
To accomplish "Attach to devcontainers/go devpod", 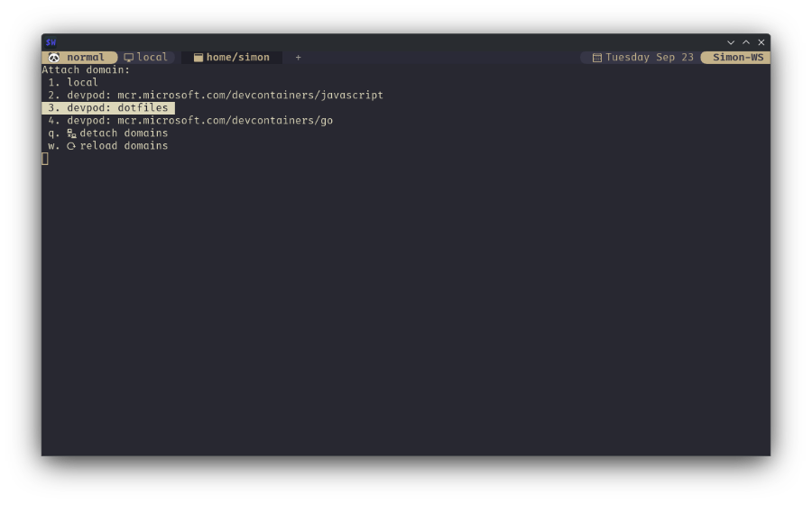I will 199,121.
